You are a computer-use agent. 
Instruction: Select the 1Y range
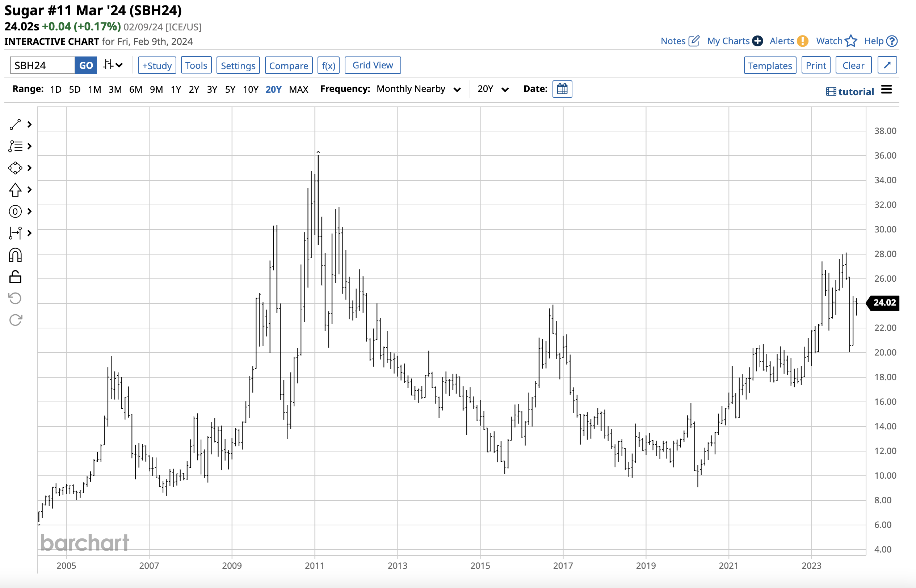[x=176, y=89]
